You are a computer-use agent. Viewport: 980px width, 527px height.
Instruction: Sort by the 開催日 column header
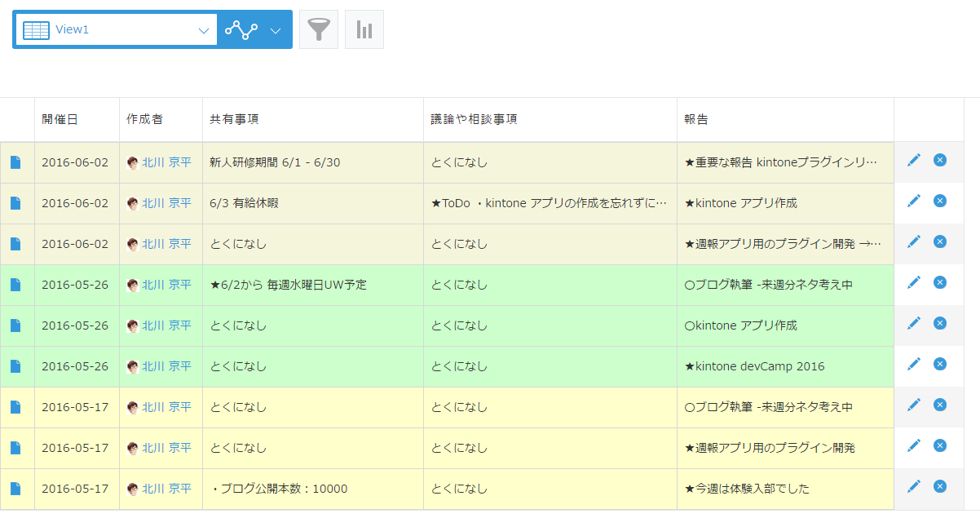pos(60,119)
